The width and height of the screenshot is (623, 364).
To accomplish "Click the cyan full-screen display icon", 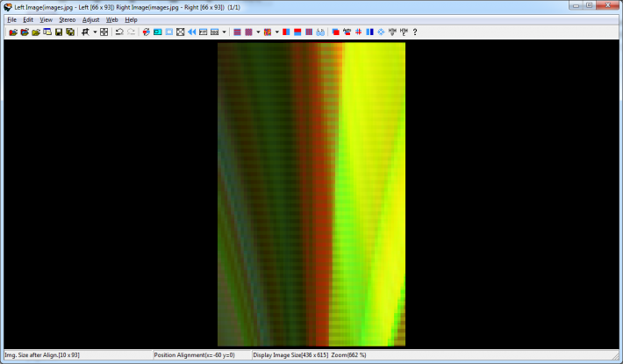I will click(x=158, y=32).
